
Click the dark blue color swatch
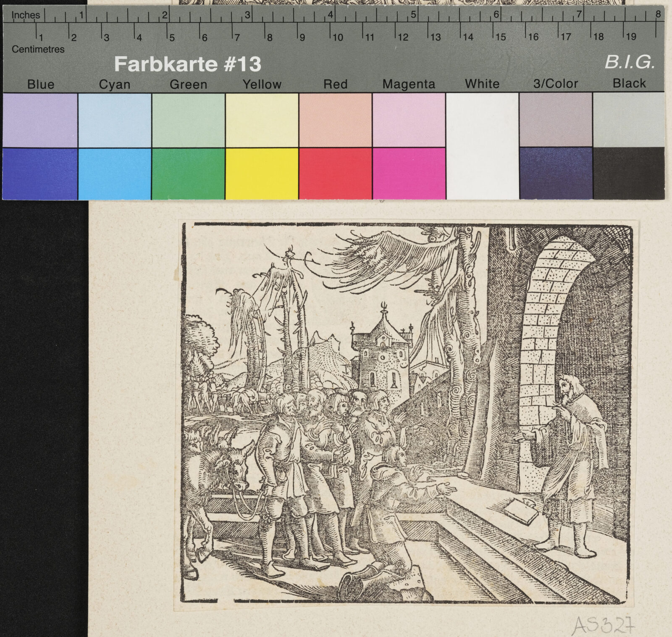pyautogui.click(x=40, y=174)
